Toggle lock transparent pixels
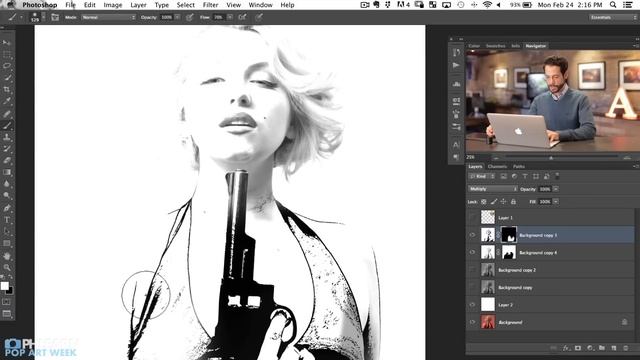This screenshot has height=360, width=640. pos(484,202)
